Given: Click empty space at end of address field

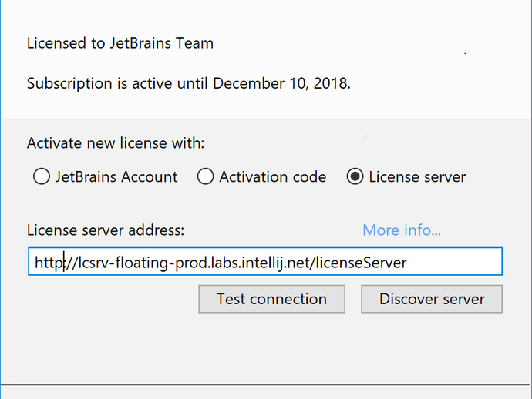Looking at the screenshot, I should click(x=455, y=262).
